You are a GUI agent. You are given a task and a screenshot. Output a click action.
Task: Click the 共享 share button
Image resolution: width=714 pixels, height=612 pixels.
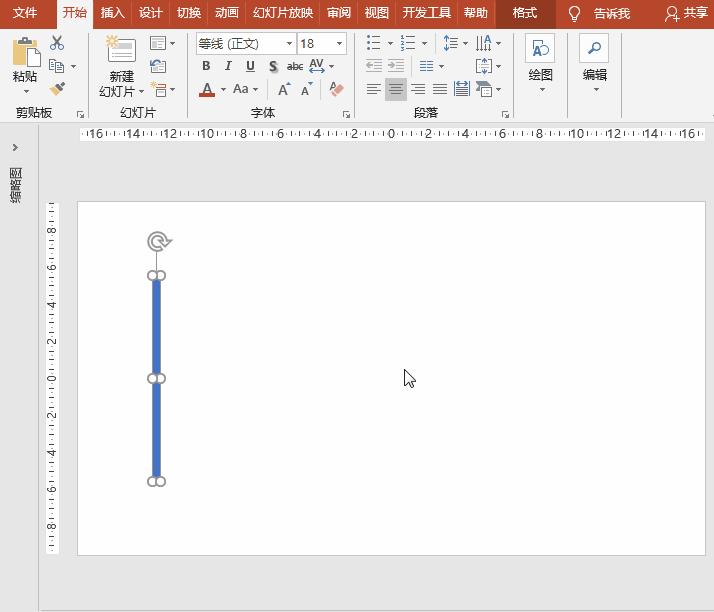pyautogui.click(x=686, y=13)
